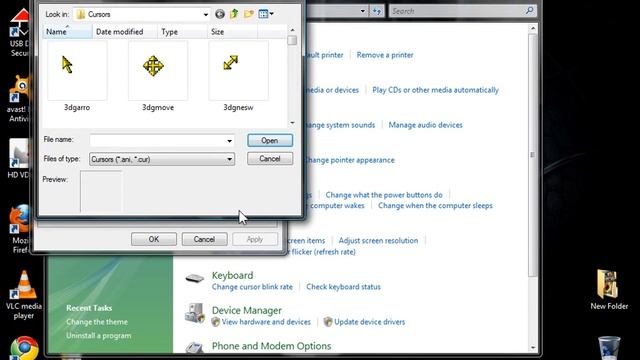This screenshot has height=360, width=640.
Task: Select the 3dgarro cursor thumbnail
Action: point(77,70)
